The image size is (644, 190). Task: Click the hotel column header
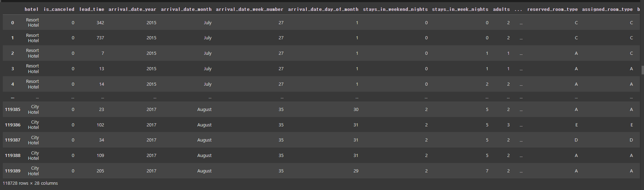pyautogui.click(x=32, y=9)
